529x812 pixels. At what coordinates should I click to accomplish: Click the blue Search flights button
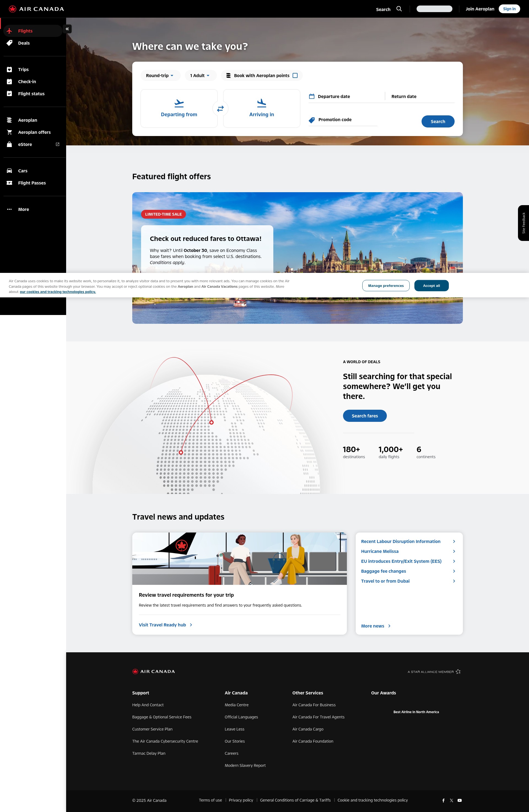(x=438, y=121)
